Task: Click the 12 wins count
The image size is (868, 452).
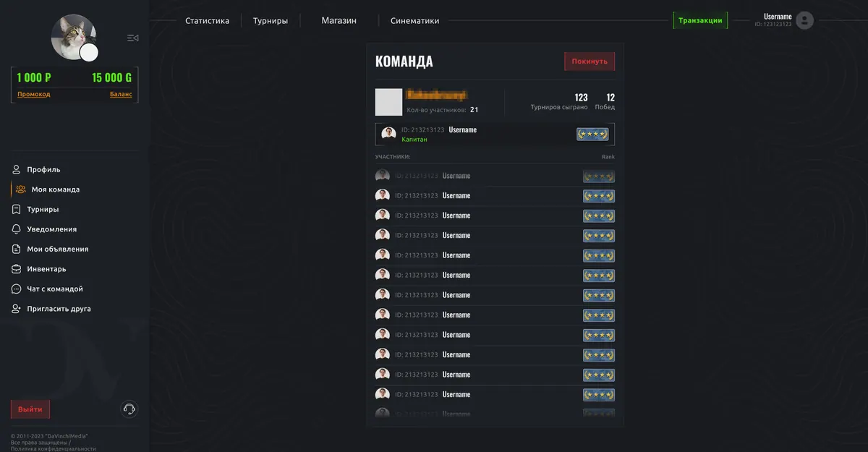Action: click(x=610, y=98)
